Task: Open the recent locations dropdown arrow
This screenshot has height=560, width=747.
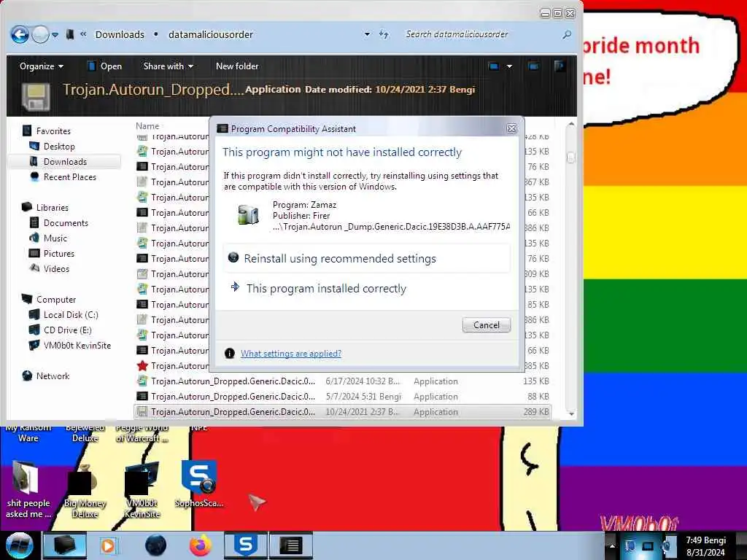Action: point(55,35)
